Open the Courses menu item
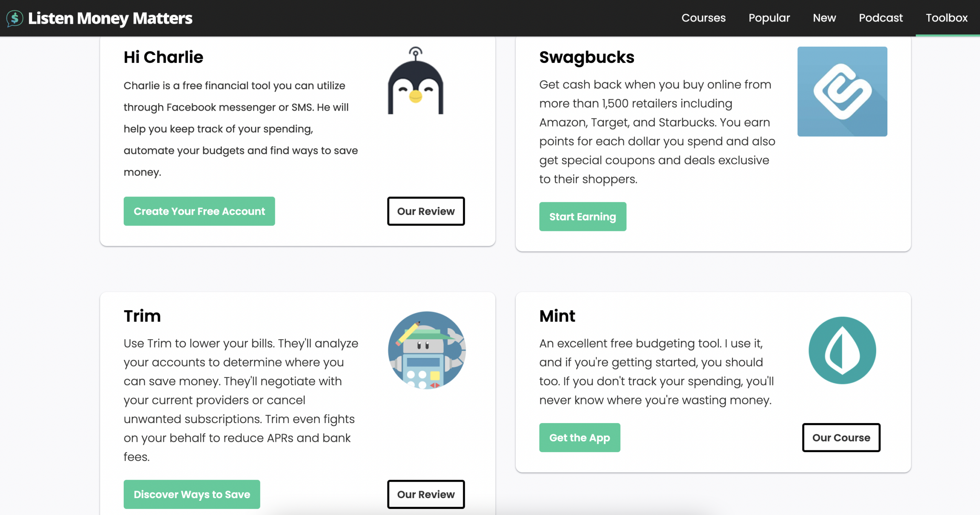 pyautogui.click(x=703, y=18)
